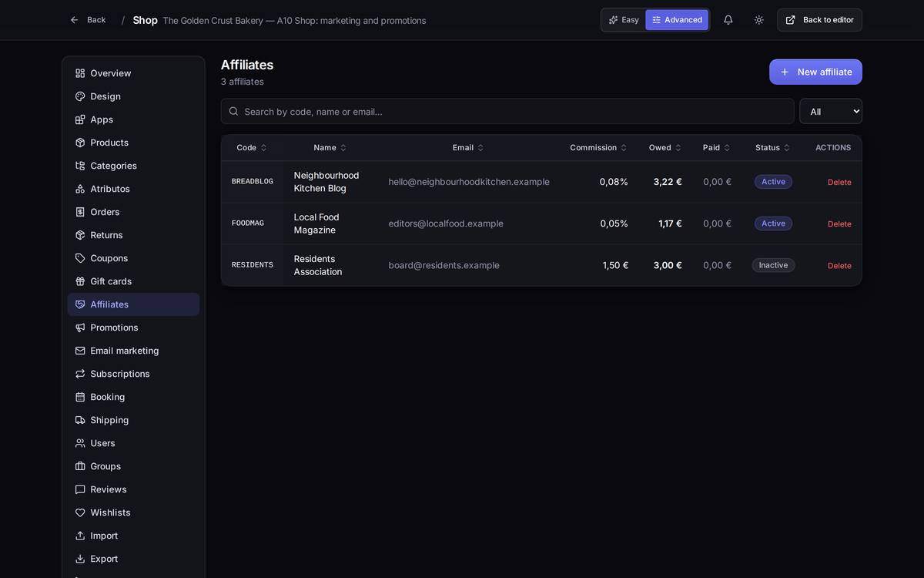Click the Categories icon in sidebar

80,166
